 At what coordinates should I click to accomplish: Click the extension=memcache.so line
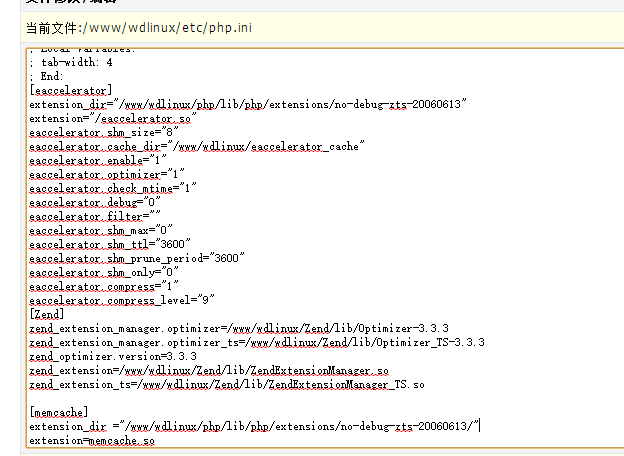[92, 440]
